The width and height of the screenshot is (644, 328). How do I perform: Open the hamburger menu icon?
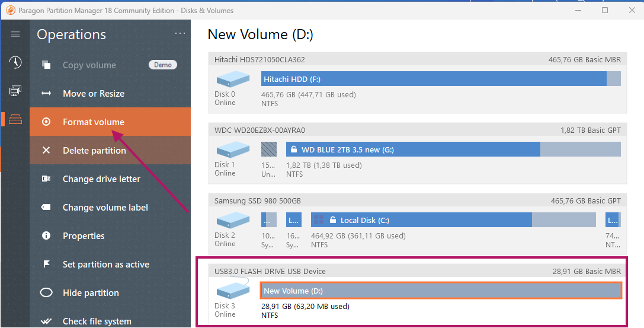(15, 34)
